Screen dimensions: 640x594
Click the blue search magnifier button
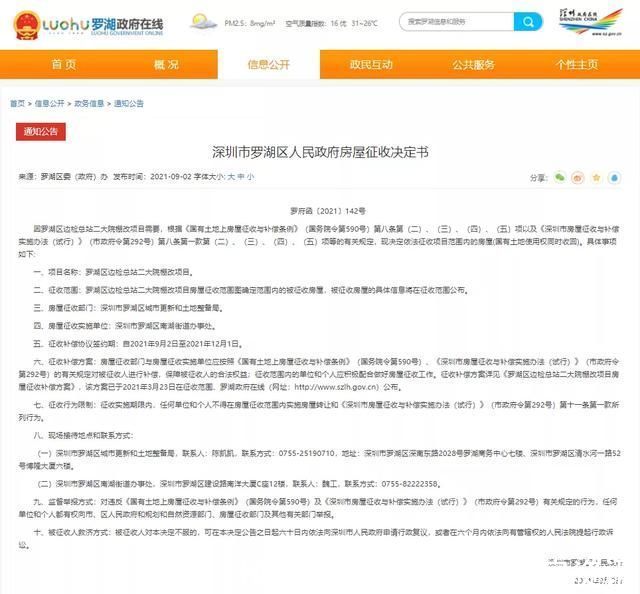528,22
